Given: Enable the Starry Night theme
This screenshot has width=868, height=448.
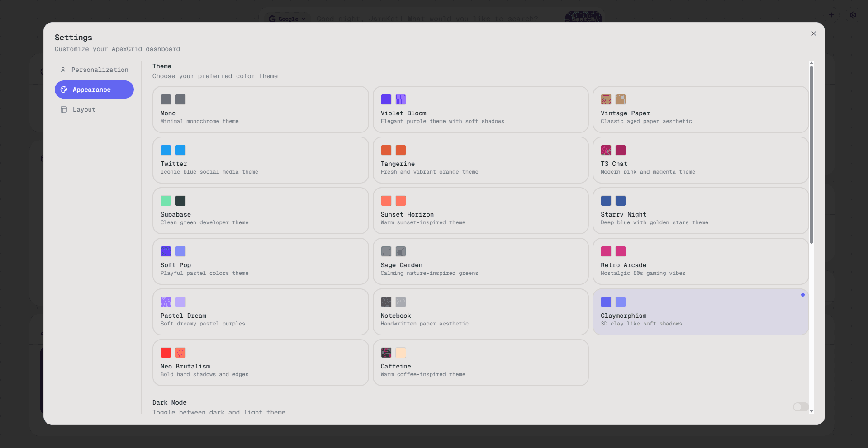Looking at the screenshot, I should click(700, 211).
